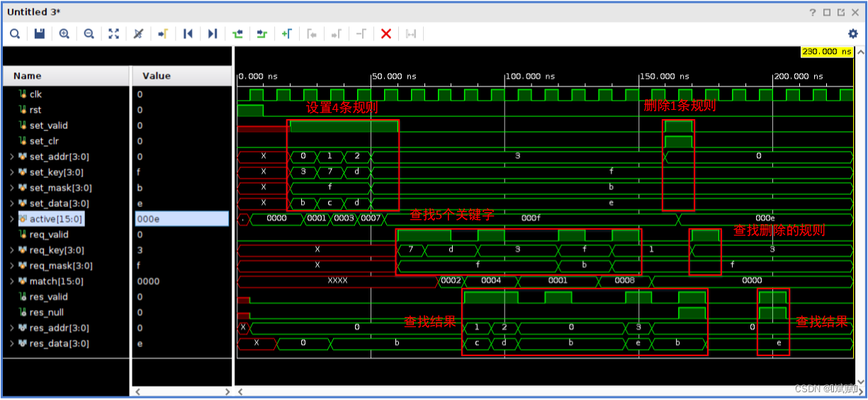Click the grayed icon right of red X

point(410,33)
